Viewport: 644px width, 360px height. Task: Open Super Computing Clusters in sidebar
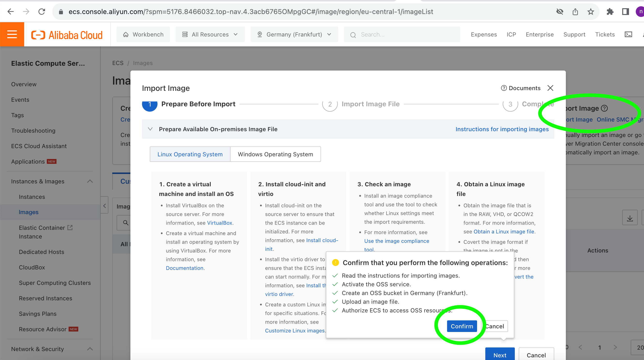(55, 283)
